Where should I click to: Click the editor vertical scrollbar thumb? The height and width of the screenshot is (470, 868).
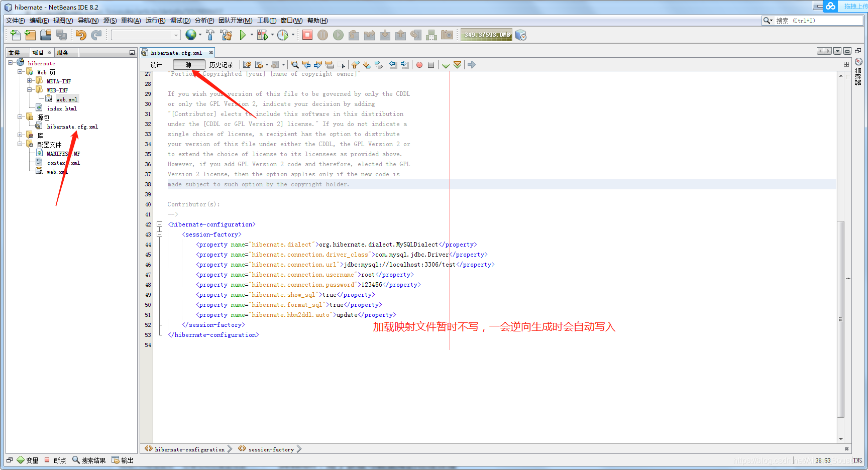click(841, 319)
